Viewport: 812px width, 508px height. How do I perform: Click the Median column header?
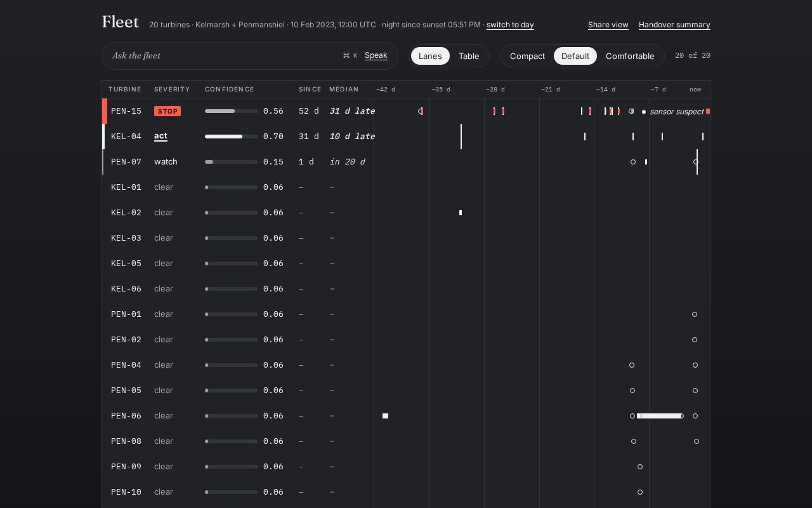344,90
